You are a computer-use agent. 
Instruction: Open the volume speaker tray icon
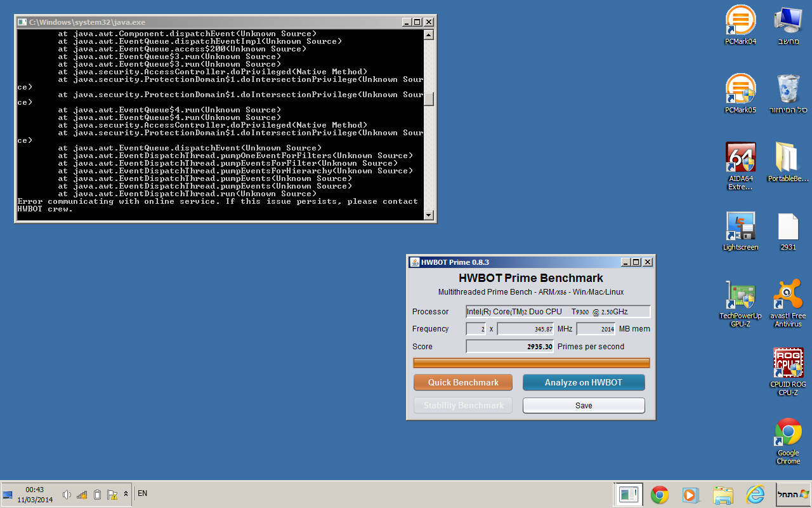point(67,495)
